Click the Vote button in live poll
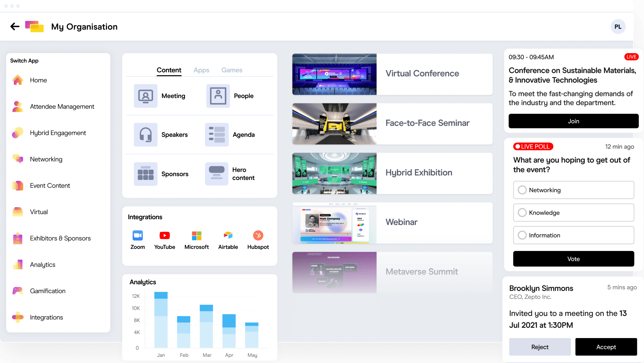 click(573, 259)
